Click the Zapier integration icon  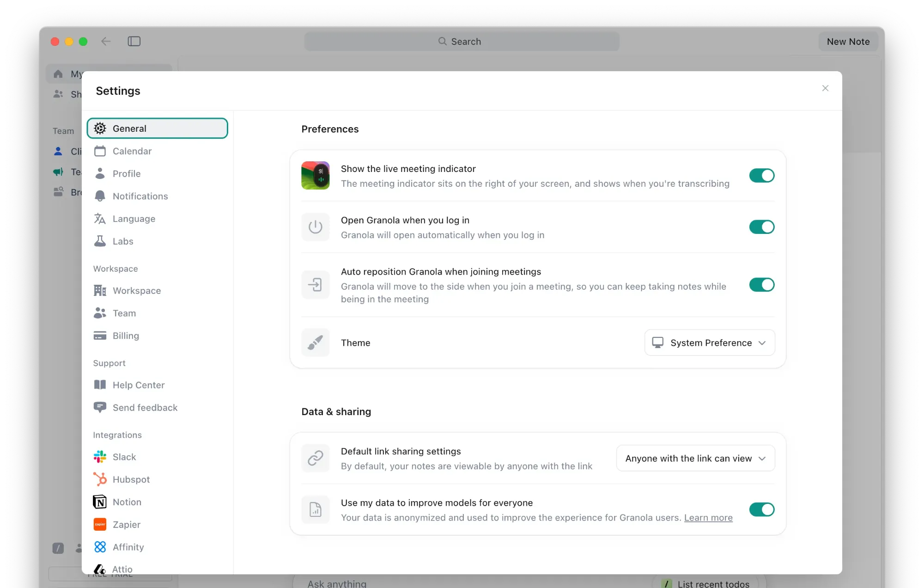(100, 524)
